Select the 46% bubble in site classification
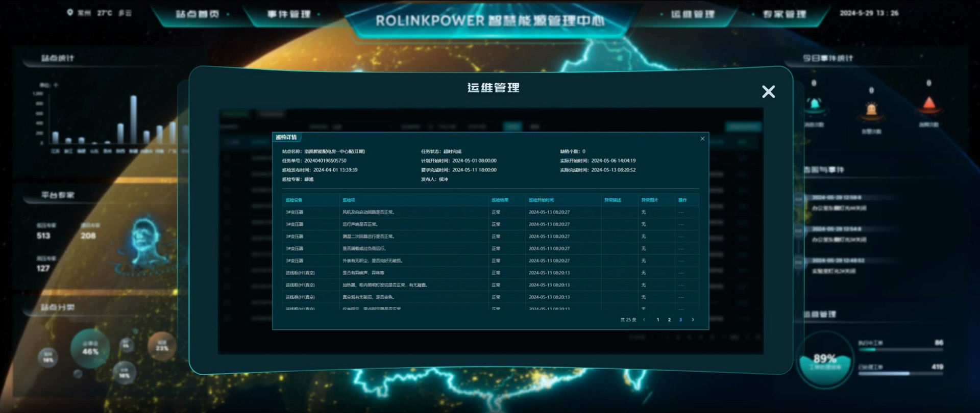Viewport: 980px width, 413px height. (x=90, y=348)
